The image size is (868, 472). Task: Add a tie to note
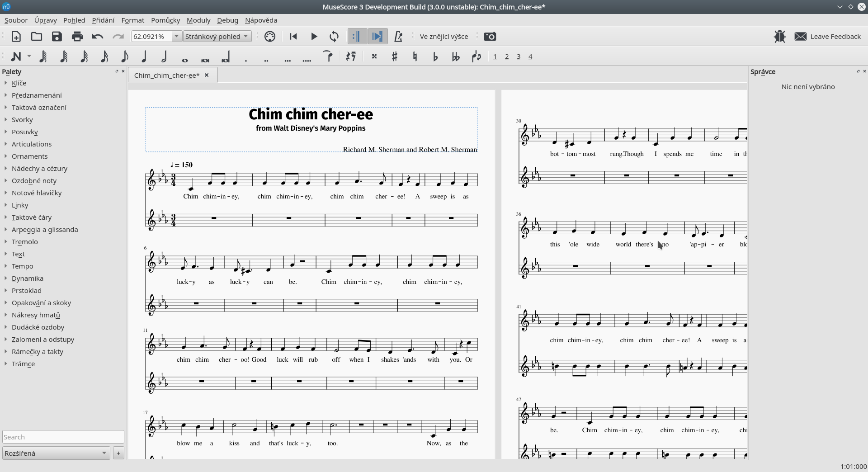[329, 57]
